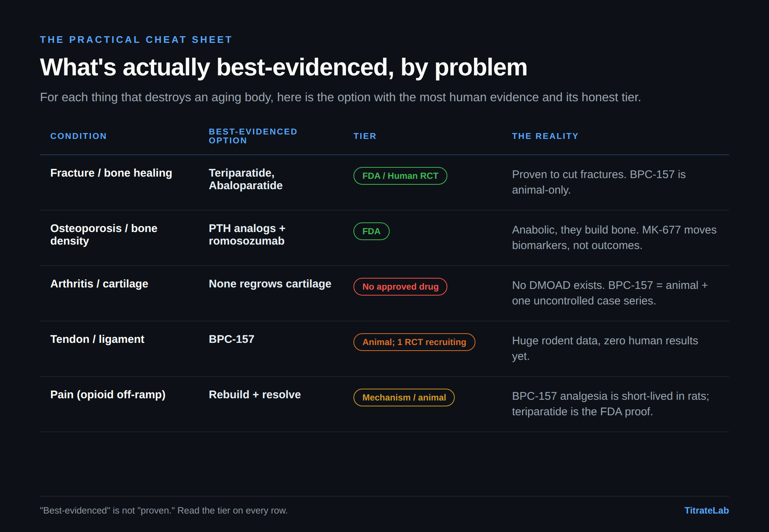Click the 'What's actually best-evidenced' headline

284,68
